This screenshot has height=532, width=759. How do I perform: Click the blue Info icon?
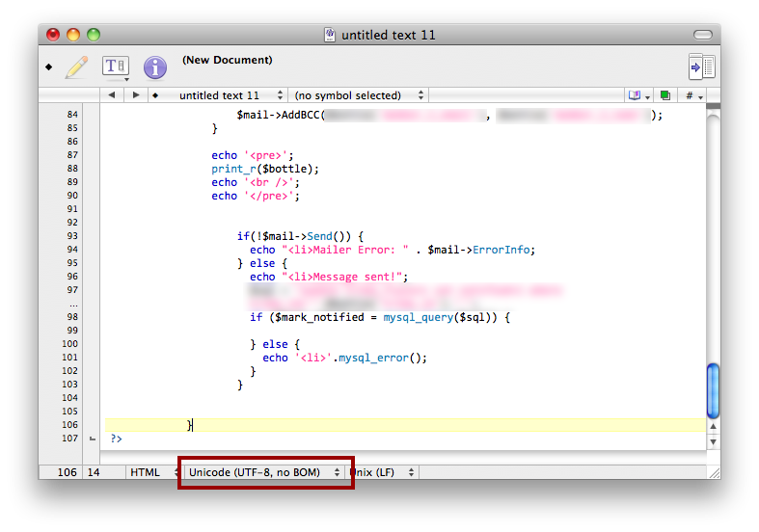[x=155, y=67]
